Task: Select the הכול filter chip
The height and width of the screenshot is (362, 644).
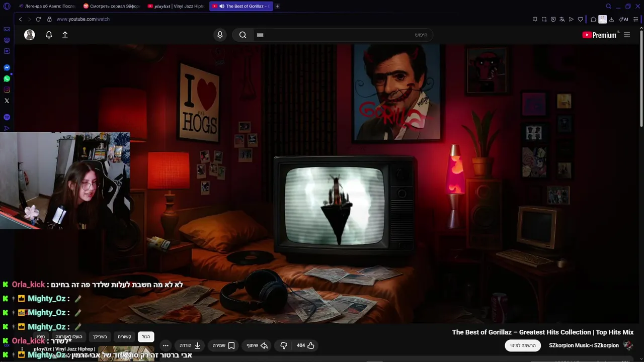Action: point(146,337)
